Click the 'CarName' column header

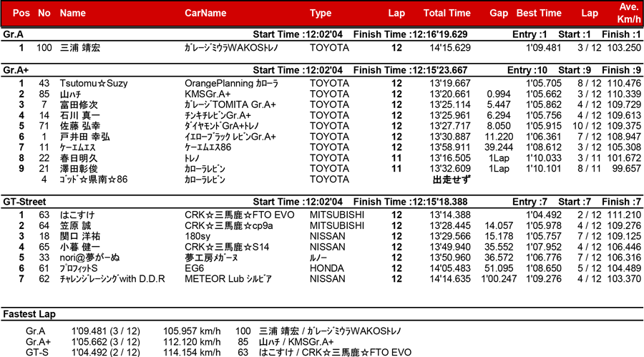tap(205, 13)
